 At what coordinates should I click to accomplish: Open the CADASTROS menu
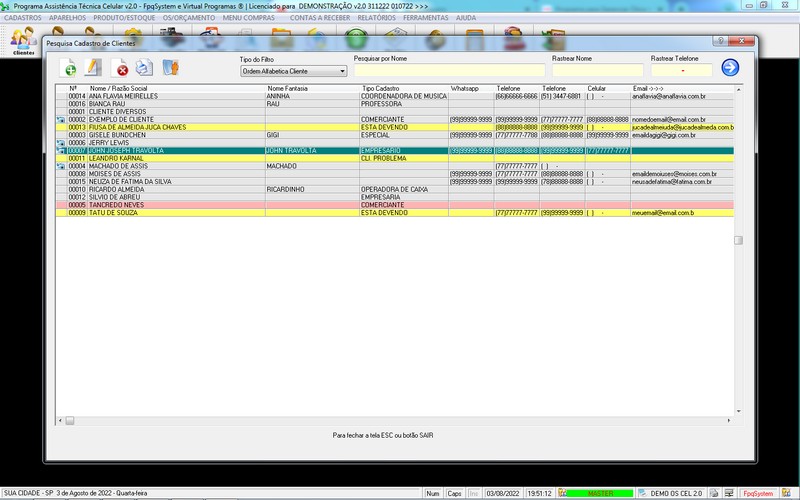click(23, 18)
